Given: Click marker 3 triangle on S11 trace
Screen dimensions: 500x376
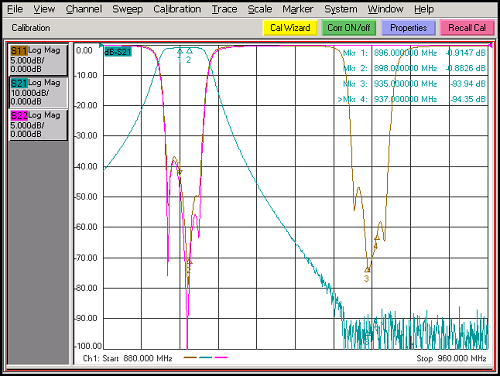Looking at the screenshot, I should pos(367,269).
